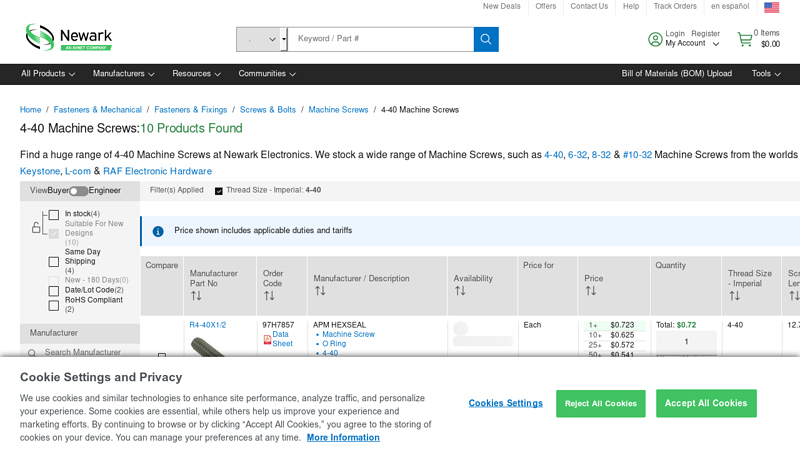This screenshot has width=800, height=450.
Task: Expand Resources menu
Action: click(x=196, y=73)
